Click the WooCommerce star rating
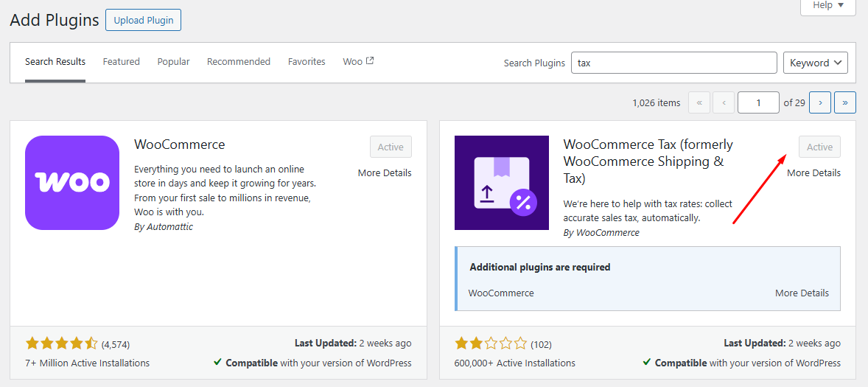The width and height of the screenshot is (868, 387). click(61, 344)
